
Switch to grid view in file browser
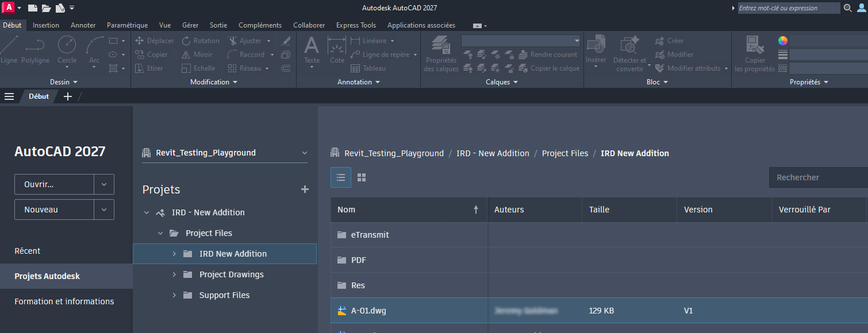(362, 177)
